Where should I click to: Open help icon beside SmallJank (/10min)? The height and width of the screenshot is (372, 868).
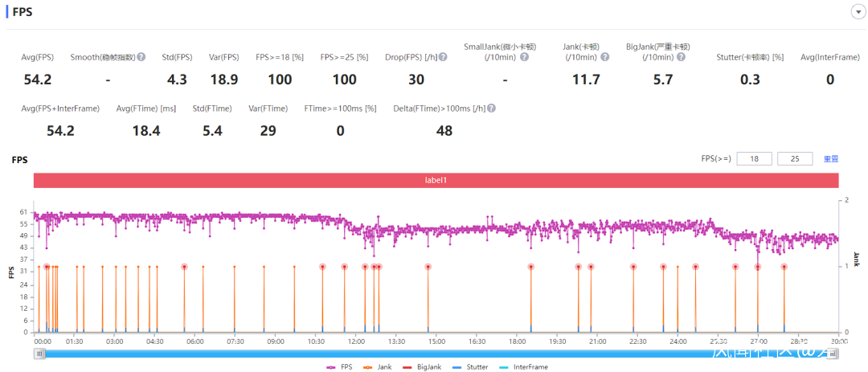pyautogui.click(x=524, y=57)
